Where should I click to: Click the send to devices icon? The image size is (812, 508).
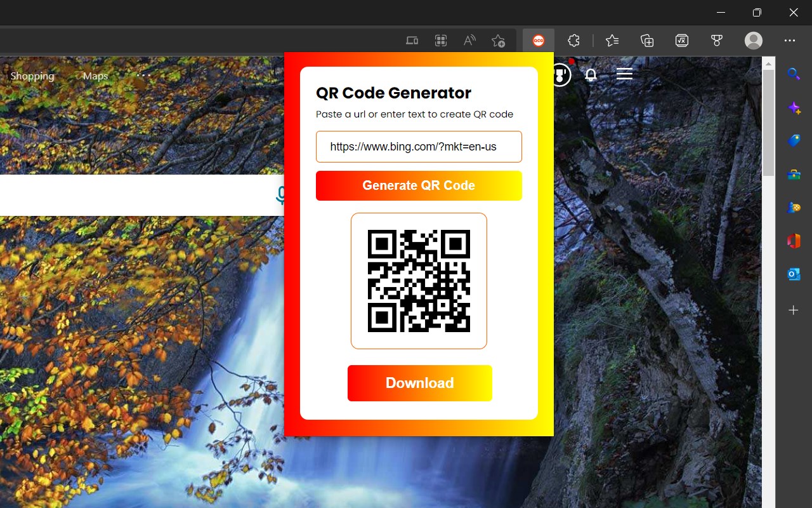(412, 41)
